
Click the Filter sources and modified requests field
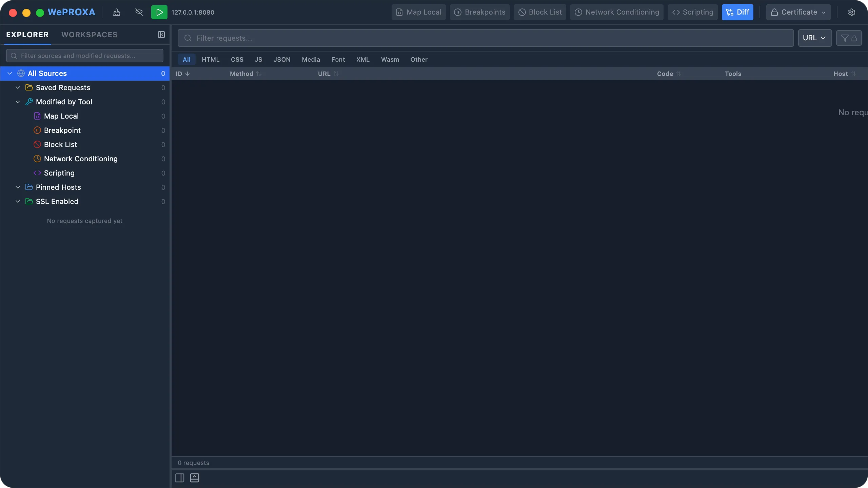click(x=85, y=56)
